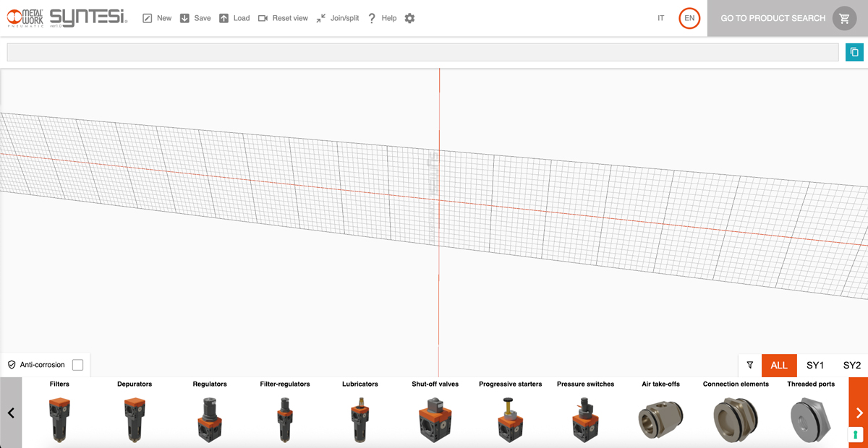The image size is (868, 448).
Task: Click the Join/split tool icon
Action: click(x=320, y=18)
